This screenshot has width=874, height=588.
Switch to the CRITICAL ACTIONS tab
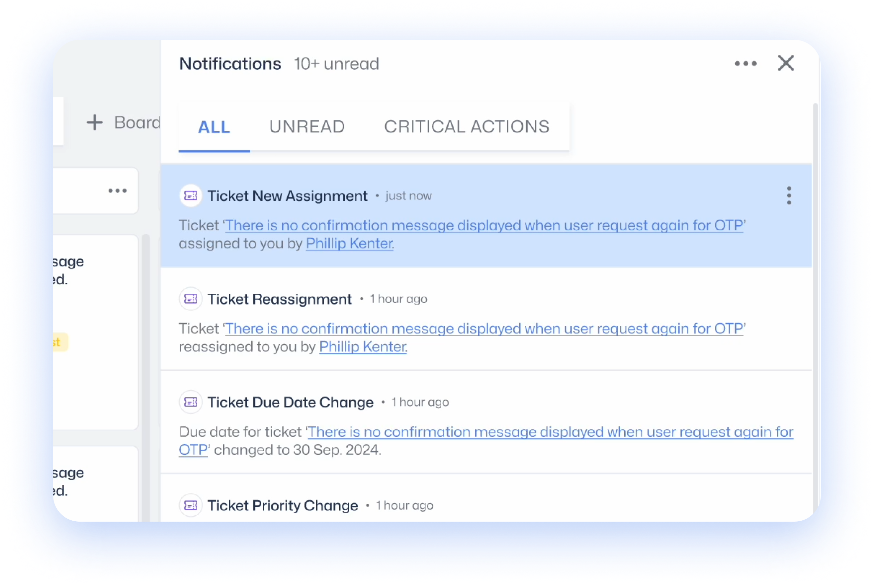click(467, 127)
